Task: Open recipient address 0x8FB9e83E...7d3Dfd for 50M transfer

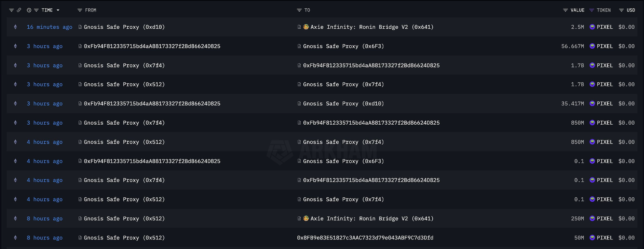Action: 365,238
